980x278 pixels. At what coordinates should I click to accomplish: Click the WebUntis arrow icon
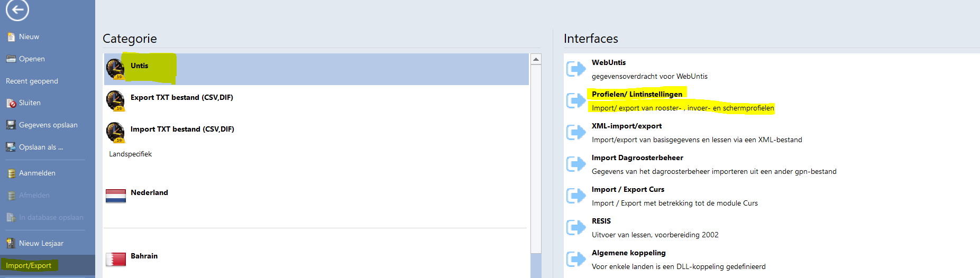[x=576, y=69]
